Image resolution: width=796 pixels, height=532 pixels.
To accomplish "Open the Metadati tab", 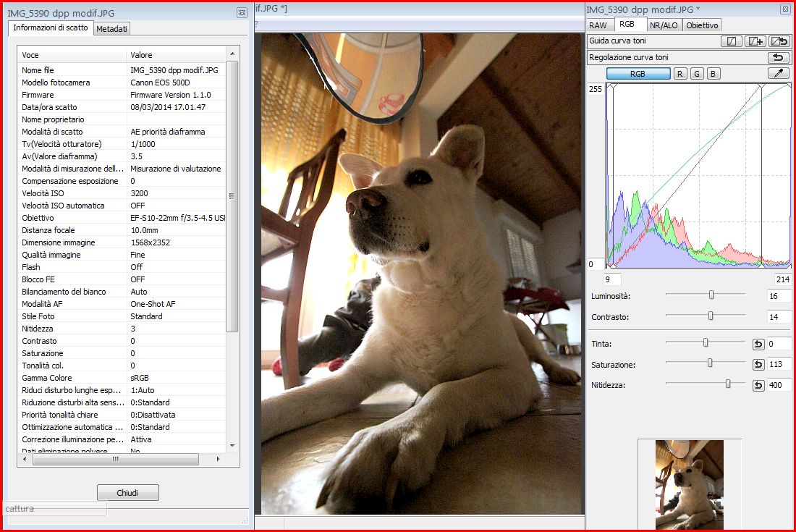I will point(111,29).
